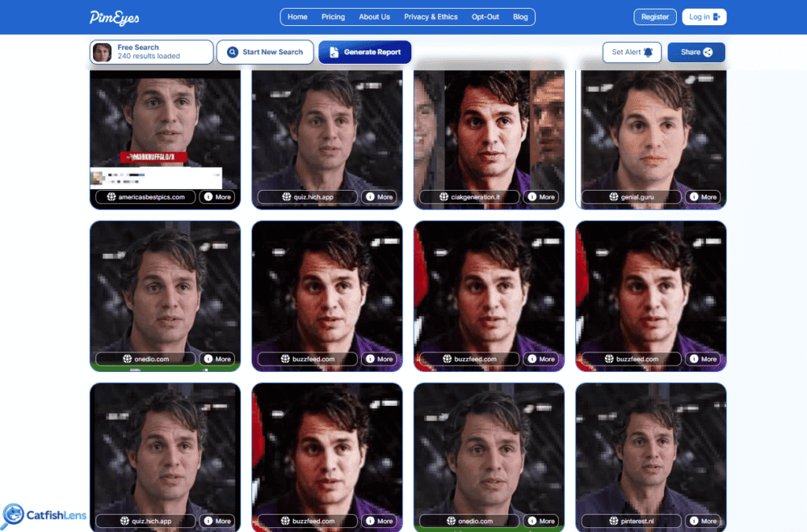Set an alert with the bell button
This screenshot has width=807, height=532.
coord(632,52)
